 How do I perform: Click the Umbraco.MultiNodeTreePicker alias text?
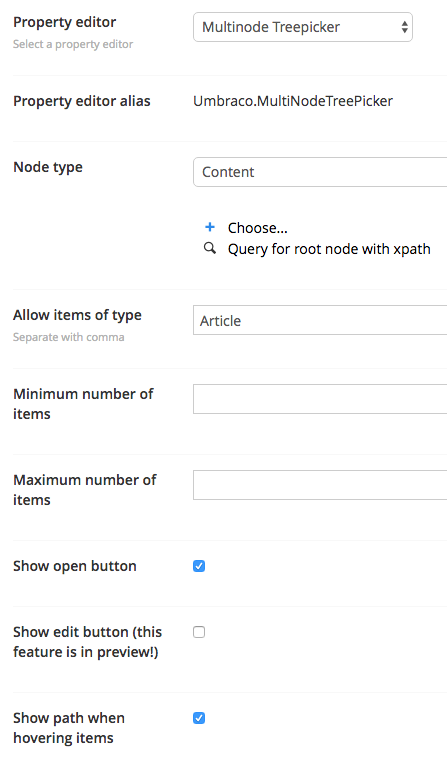tap(293, 101)
